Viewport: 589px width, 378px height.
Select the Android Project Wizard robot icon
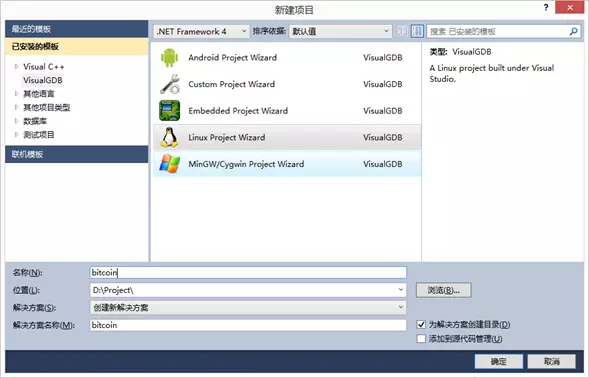(x=169, y=57)
